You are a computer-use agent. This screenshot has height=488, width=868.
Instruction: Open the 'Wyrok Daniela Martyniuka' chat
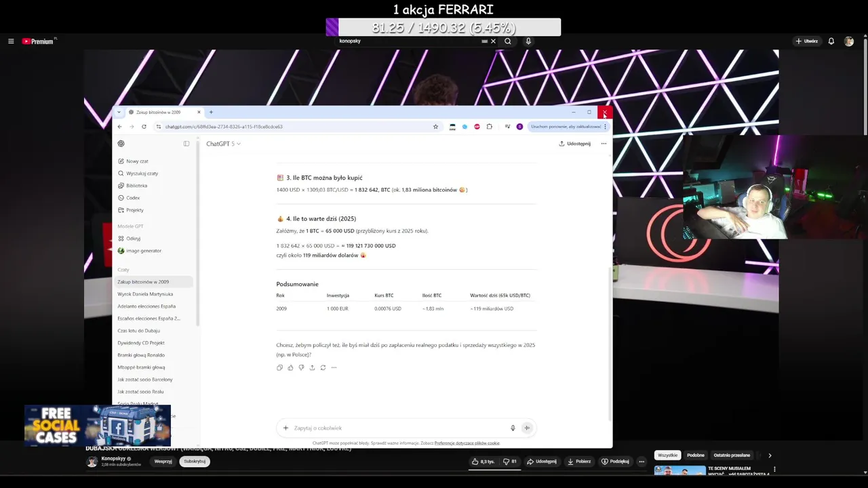coord(154,294)
